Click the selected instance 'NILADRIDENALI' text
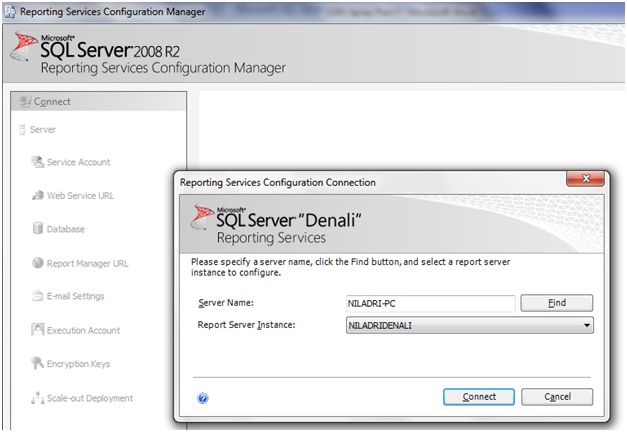The height and width of the screenshot is (432, 627). (379, 326)
